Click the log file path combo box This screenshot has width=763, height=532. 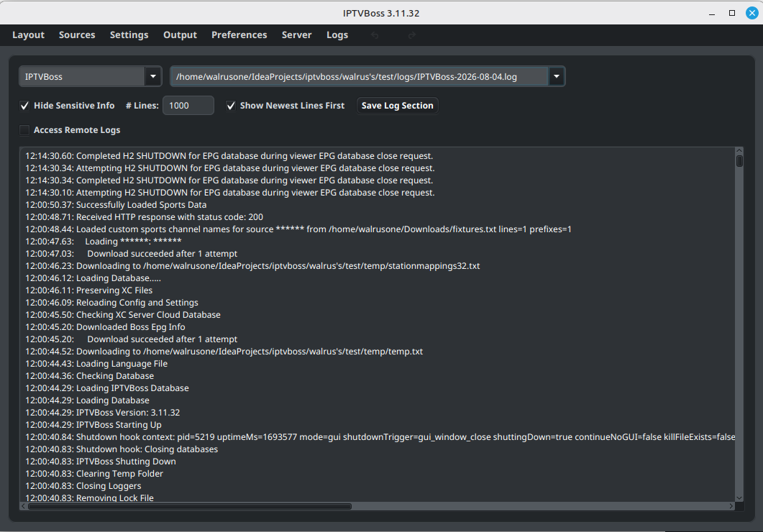[367, 76]
